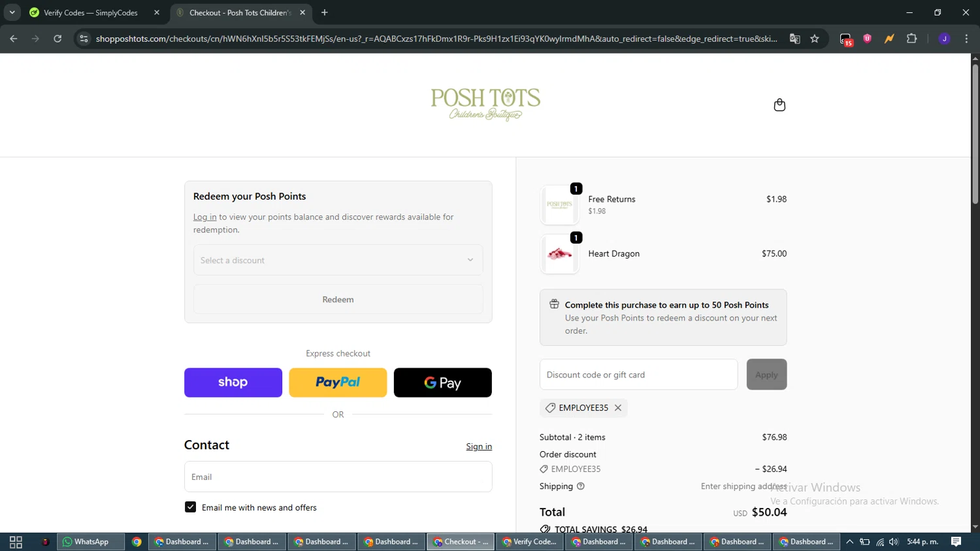
Task: Click the Apply discount button
Action: coord(766,375)
